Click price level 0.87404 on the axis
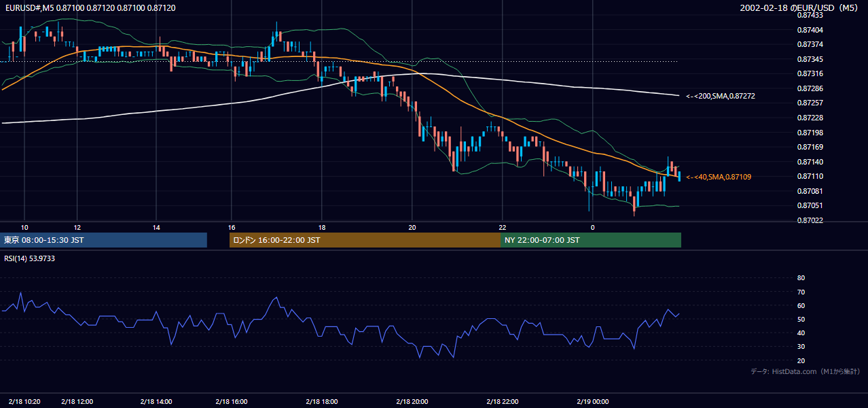 pyautogui.click(x=810, y=30)
